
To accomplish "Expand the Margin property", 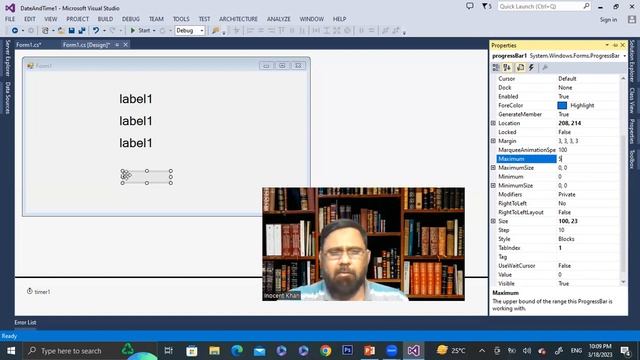I will tap(493, 141).
